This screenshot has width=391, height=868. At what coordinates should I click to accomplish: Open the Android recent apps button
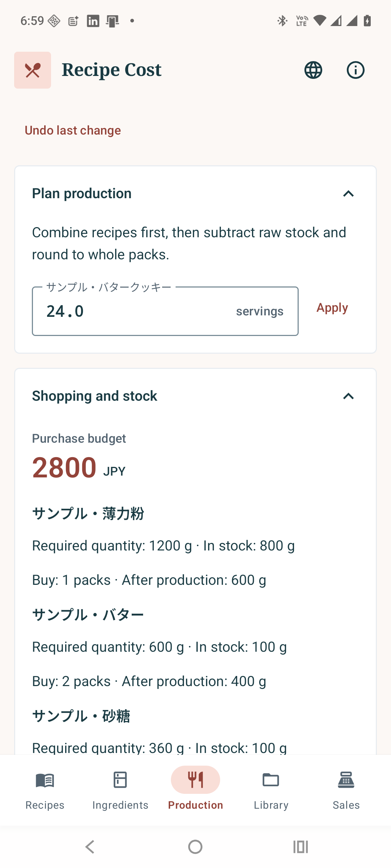[x=300, y=847]
